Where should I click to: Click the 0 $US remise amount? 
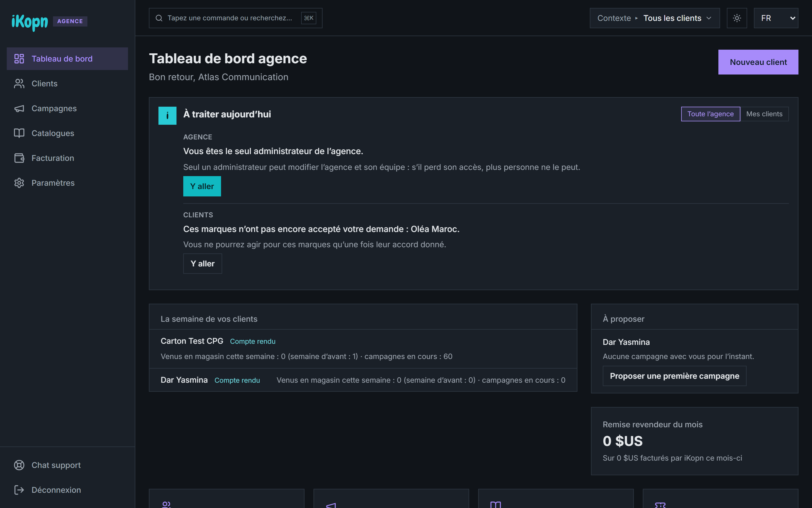tap(623, 441)
